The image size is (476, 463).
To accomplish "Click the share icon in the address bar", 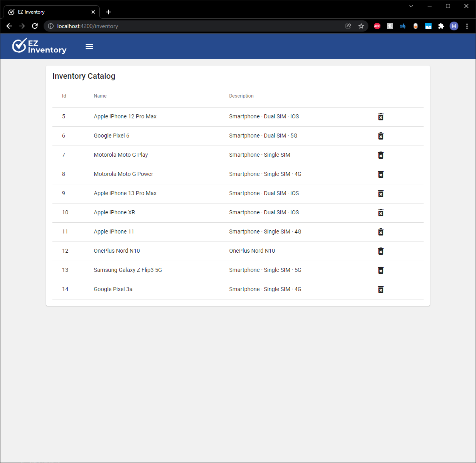I will click(348, 26).
